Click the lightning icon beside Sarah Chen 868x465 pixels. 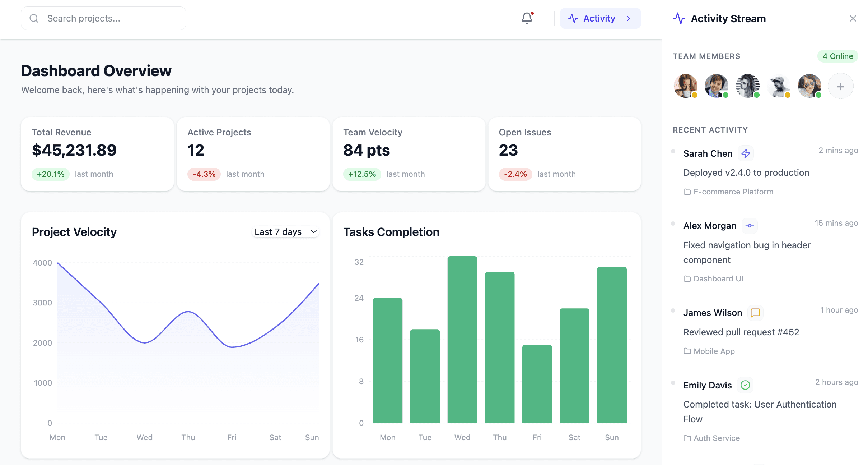[746, 153]
